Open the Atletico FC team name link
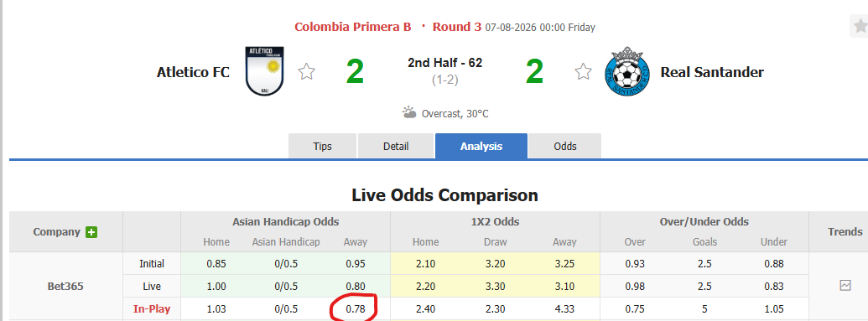Viewport: 868px width, 321px height. click(x=193, y=72)
